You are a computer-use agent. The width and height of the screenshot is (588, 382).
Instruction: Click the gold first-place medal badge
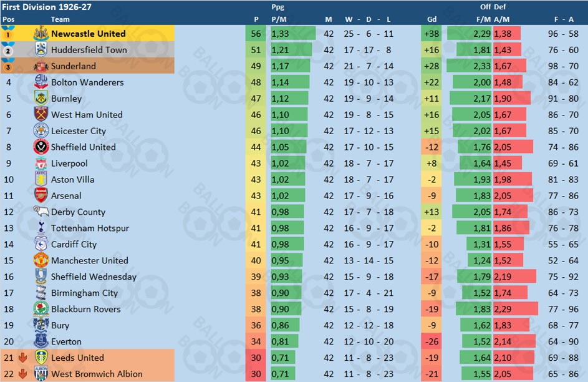(x=8, y=33)
